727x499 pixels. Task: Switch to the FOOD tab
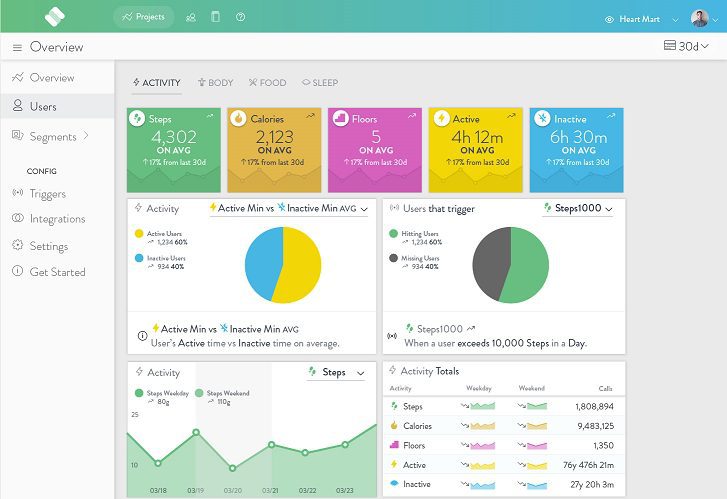(268, 83)
